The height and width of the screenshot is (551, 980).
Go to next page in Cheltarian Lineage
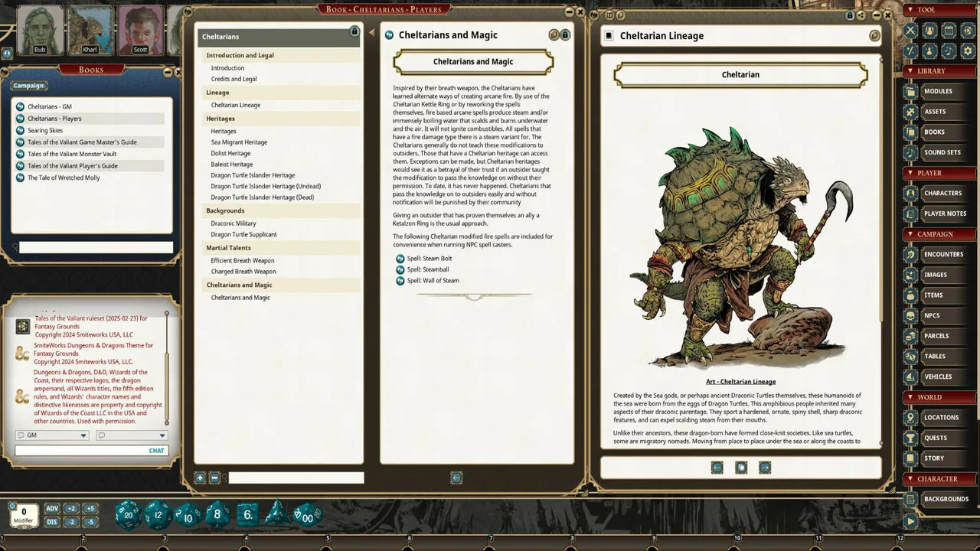(x=765, y=468)
